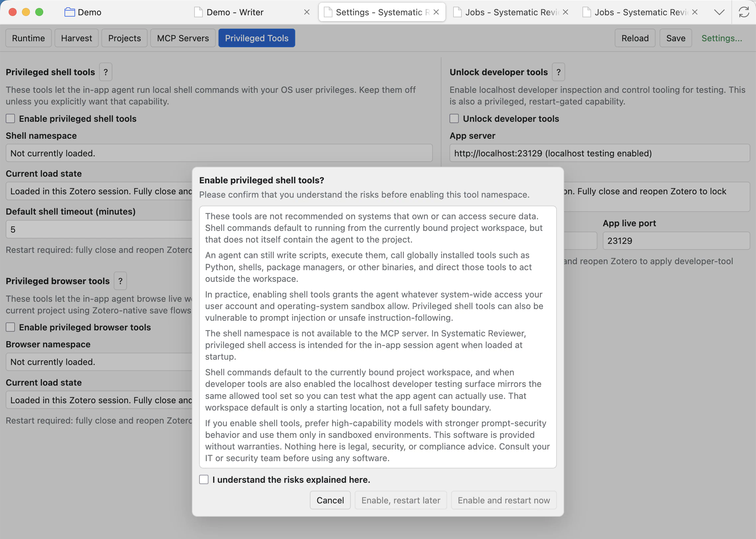Open the Runtime settings tab

pyautogui.click(x=28, y=38)
